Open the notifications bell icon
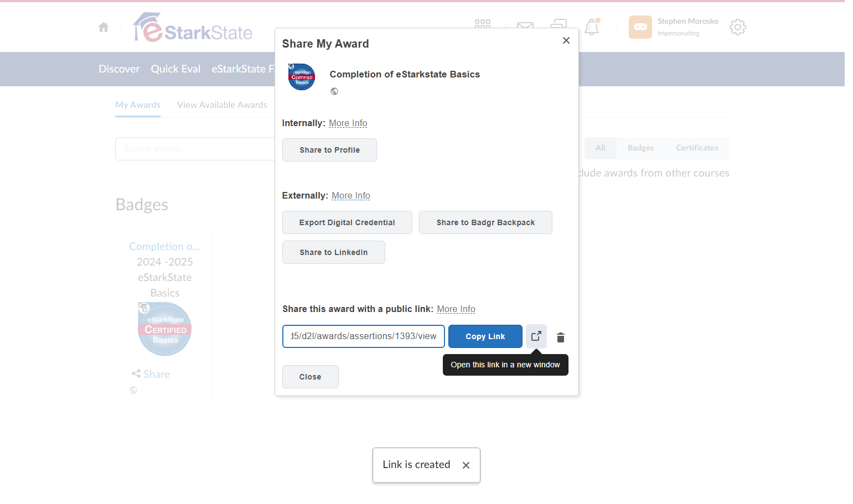 592,27
